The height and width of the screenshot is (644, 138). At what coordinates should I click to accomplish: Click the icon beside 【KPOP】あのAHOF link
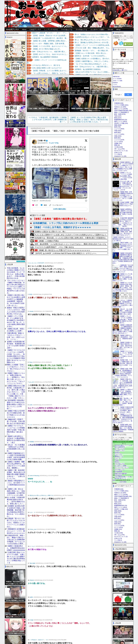tap(32, 253)
